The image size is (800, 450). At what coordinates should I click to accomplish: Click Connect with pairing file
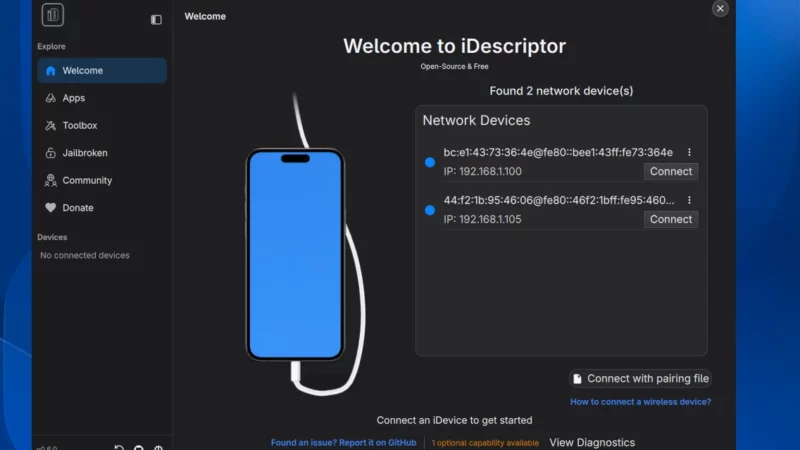point(640,379)
